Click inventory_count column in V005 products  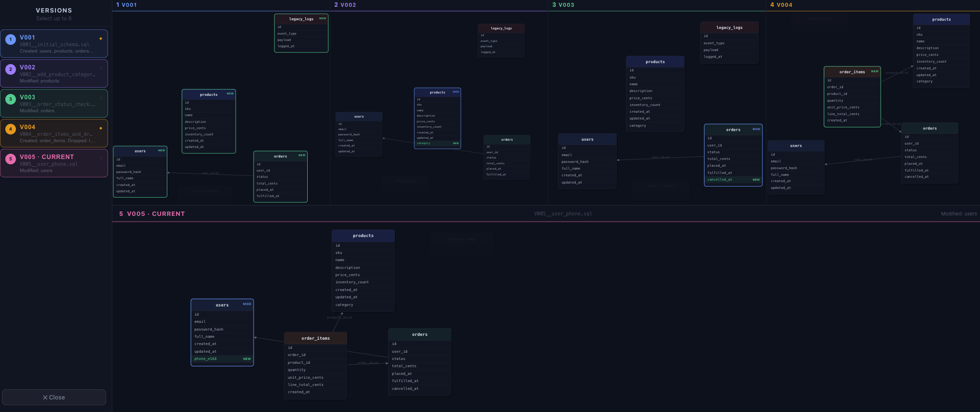click(363, 282)
